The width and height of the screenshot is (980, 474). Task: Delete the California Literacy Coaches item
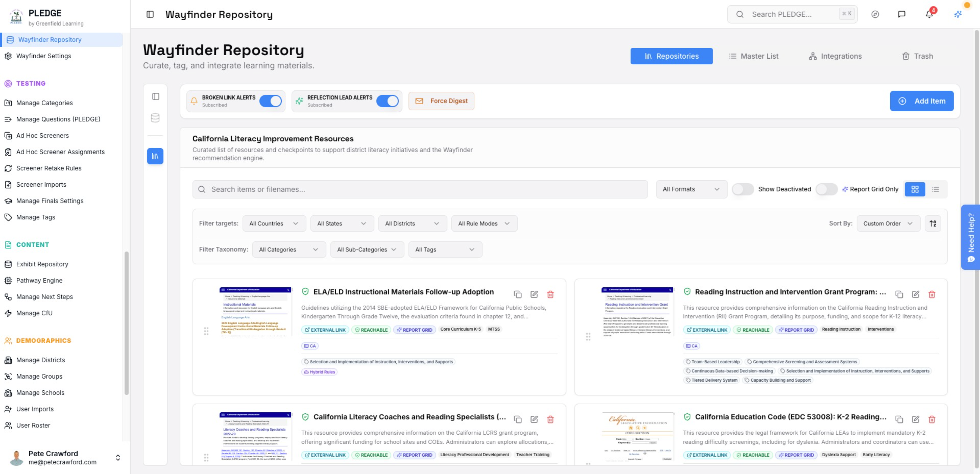coord(551,419)
